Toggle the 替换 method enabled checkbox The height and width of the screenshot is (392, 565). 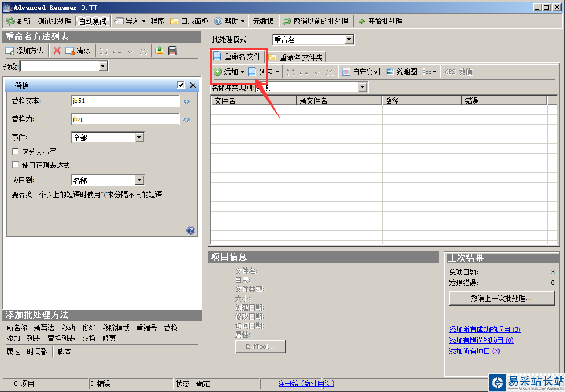(181, 85)
